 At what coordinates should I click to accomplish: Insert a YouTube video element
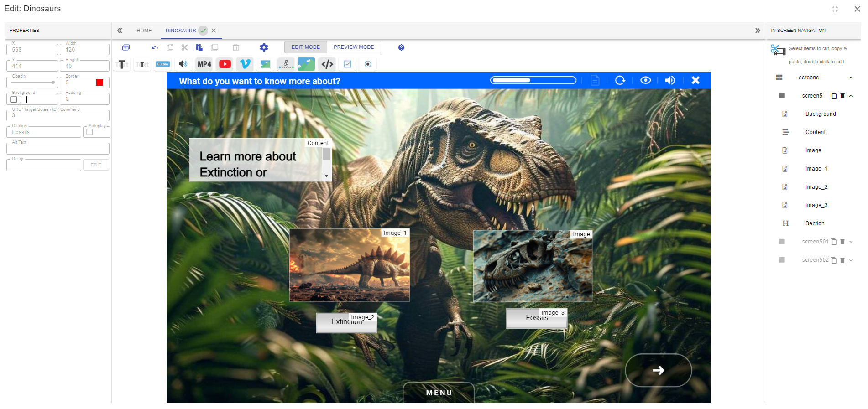(225, 64)
